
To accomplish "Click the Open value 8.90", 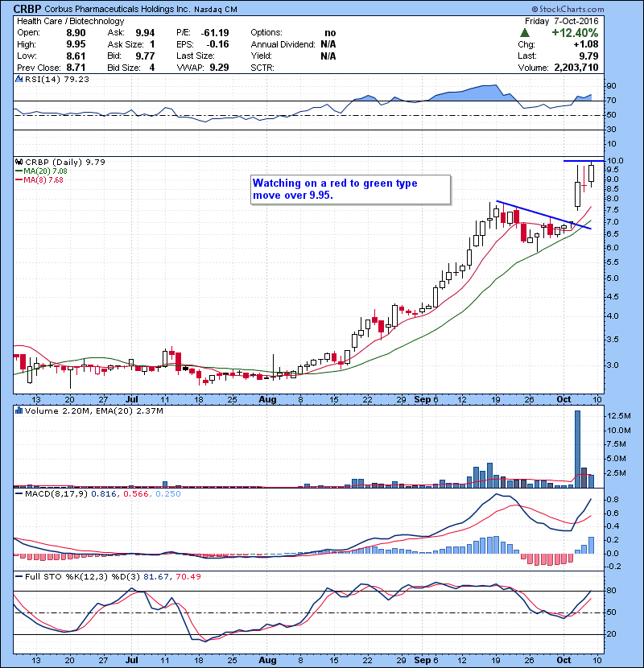I will [76, 33].
